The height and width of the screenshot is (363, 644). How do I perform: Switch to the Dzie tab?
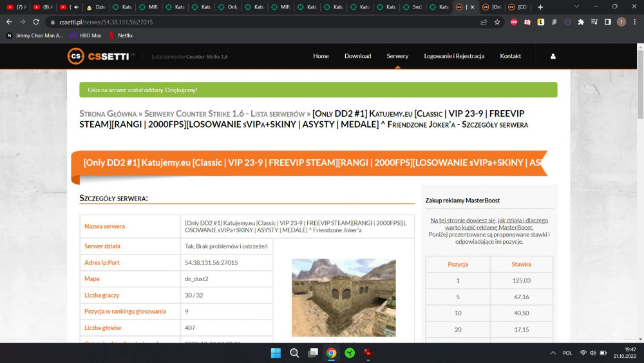pos(95,7)
